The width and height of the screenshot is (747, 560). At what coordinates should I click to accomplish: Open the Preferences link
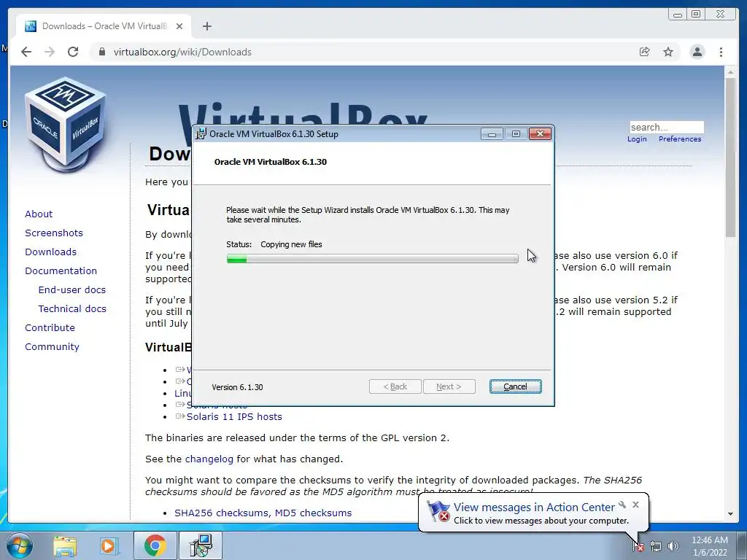(x=680, y=139)
